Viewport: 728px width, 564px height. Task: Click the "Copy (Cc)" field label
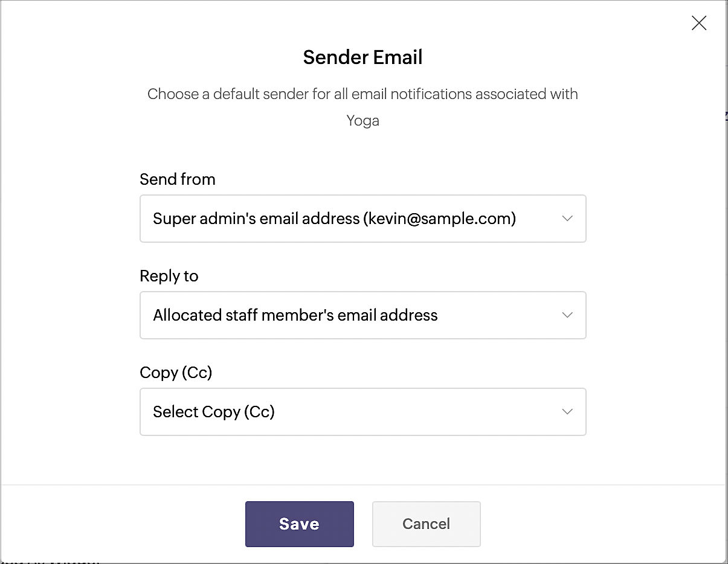click(x=176, y=373)
